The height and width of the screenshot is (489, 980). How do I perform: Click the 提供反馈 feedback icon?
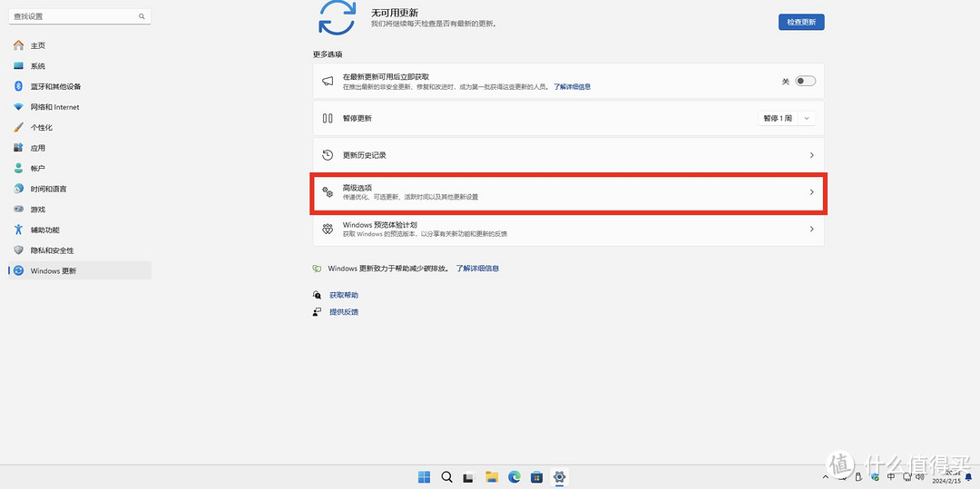[317, 312]
